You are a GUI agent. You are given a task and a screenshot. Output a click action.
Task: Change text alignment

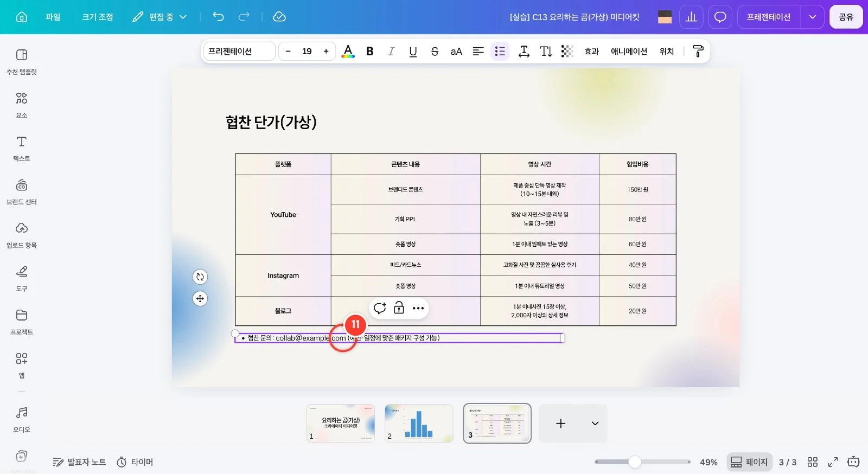click(x=478, y=51)
